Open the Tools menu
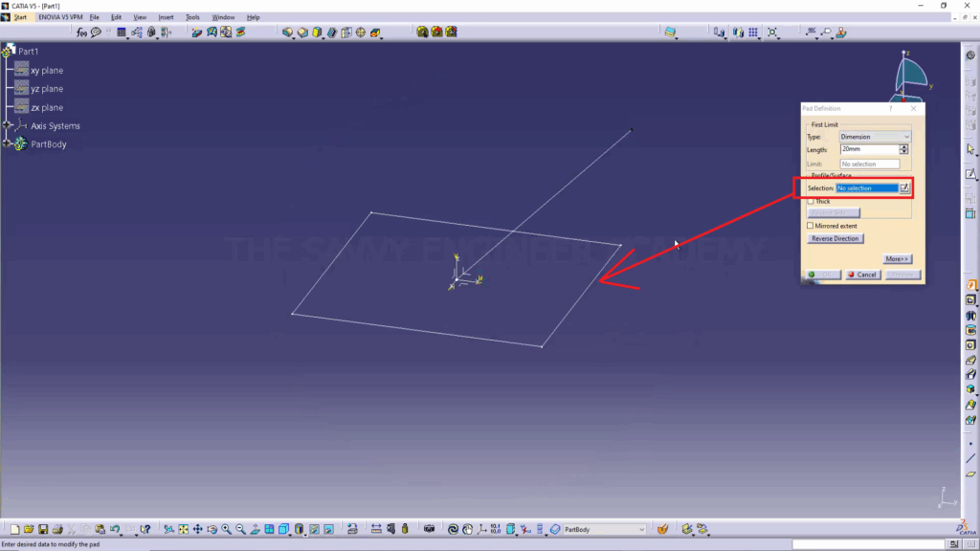This screenshot has width=980, height=551. [x=192, y=17]
